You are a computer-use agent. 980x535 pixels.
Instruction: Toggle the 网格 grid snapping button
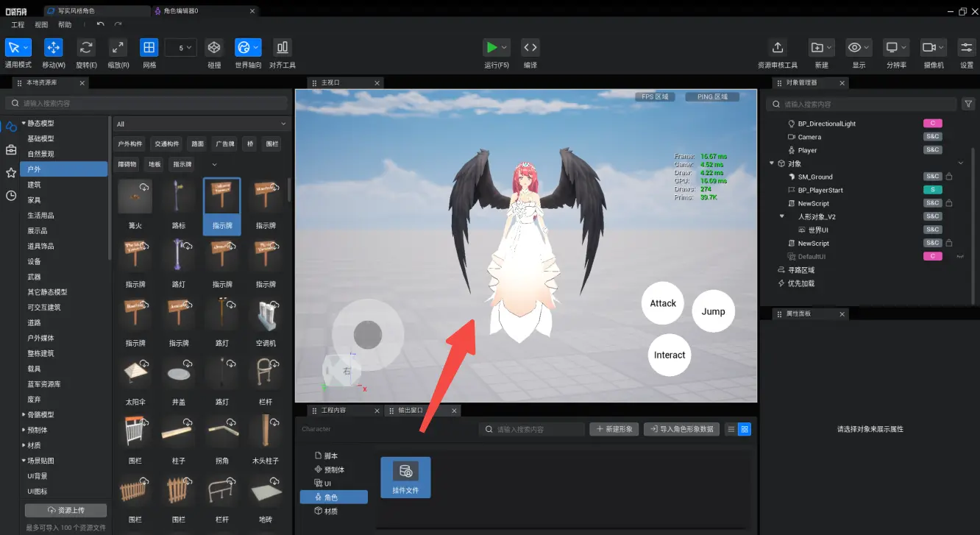149,47
